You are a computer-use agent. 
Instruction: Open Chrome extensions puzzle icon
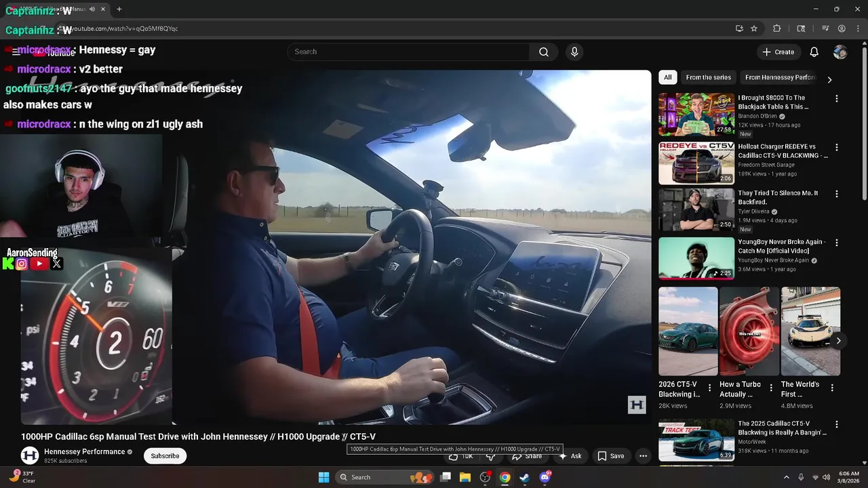tap(777, 28)
